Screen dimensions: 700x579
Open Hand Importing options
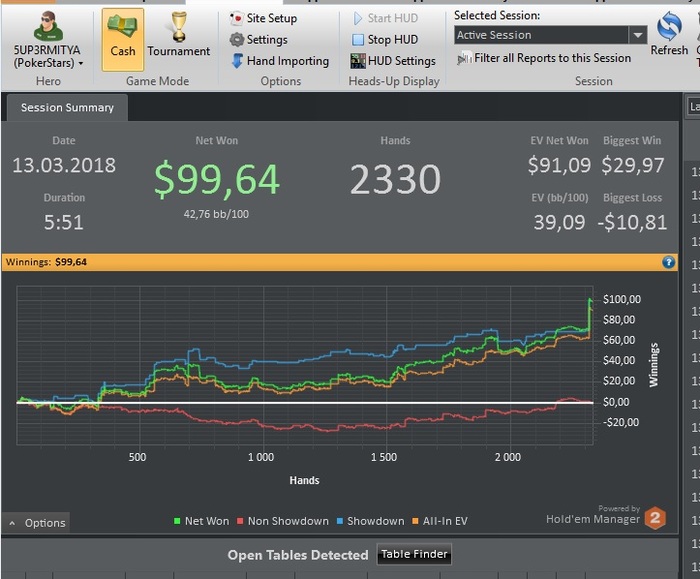pos(280,61)
